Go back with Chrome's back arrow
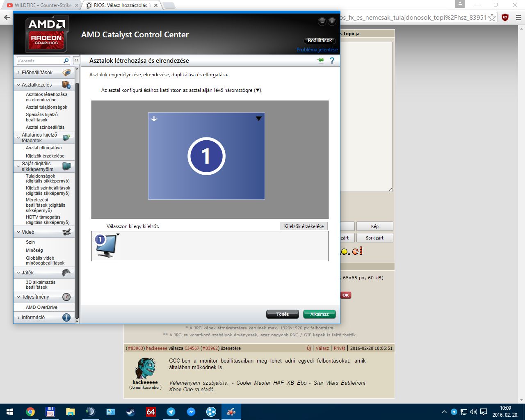 tap(7, 17)
